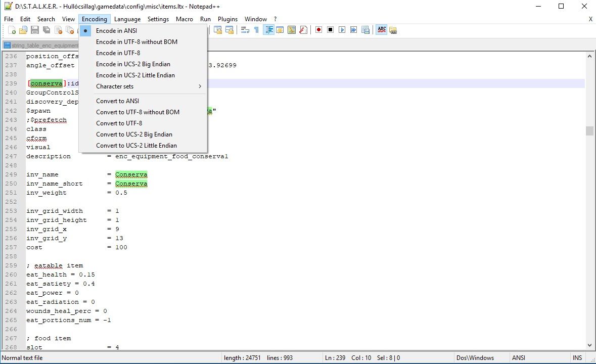Click 'inv_name_short' on line 250
Screen dimensions: 596x364
coord(55,184)
